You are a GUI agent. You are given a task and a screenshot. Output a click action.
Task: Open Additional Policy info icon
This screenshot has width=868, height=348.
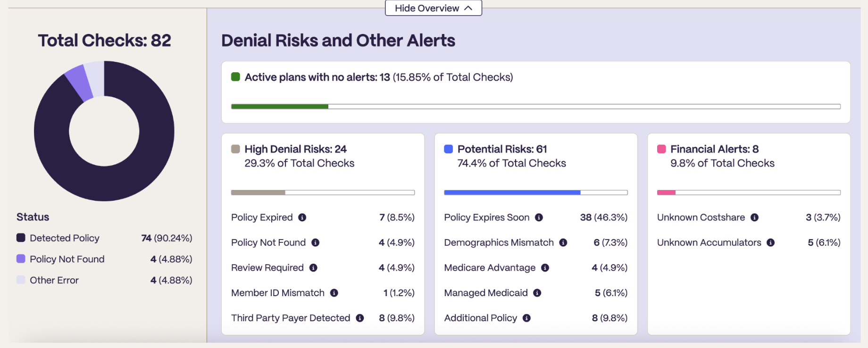[x=526, y=318]
